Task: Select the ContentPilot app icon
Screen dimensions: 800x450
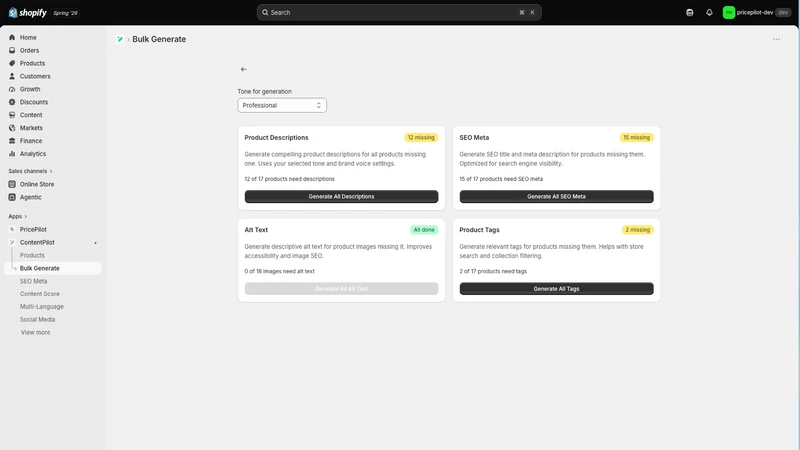Action: pyautogui.click(x=12, y=242)
